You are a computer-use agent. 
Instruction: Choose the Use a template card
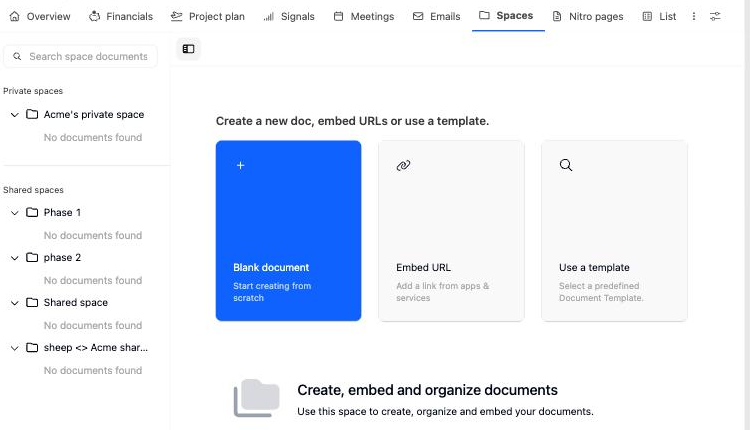pyautogui.click(x=614, y=231)
